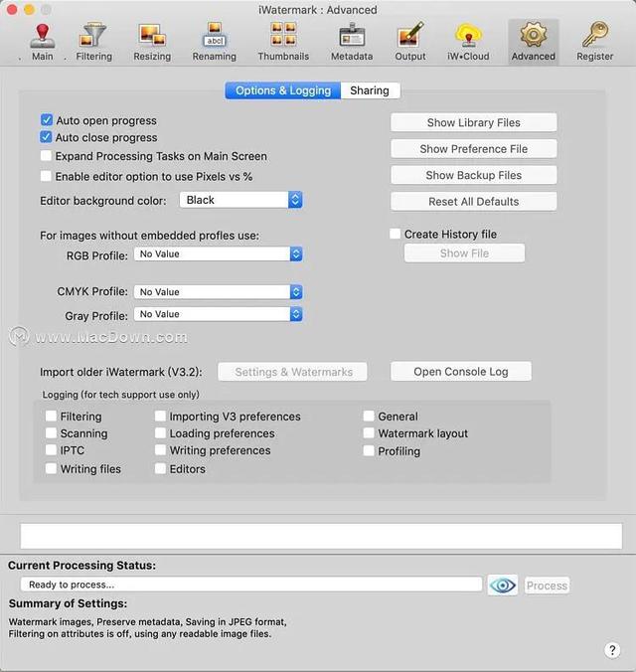Check Profiling logging option
Screen dimensions: 636x672
pos(369,450)
